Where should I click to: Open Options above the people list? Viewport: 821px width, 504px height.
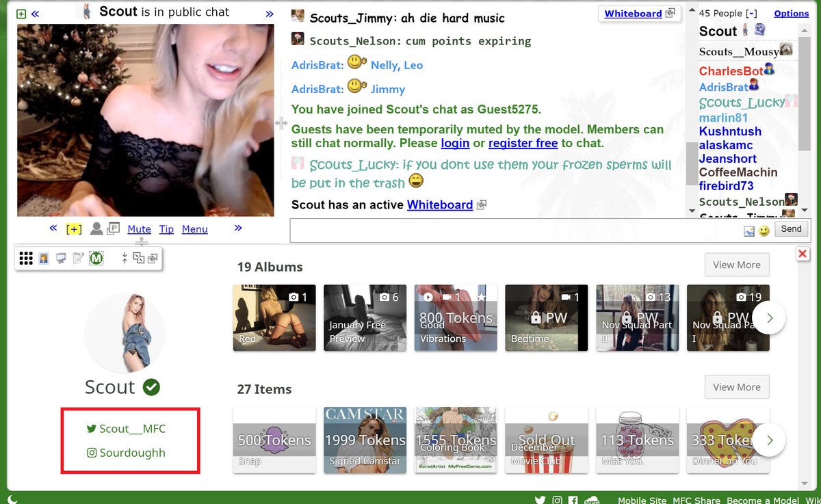[x=792, y=13]
